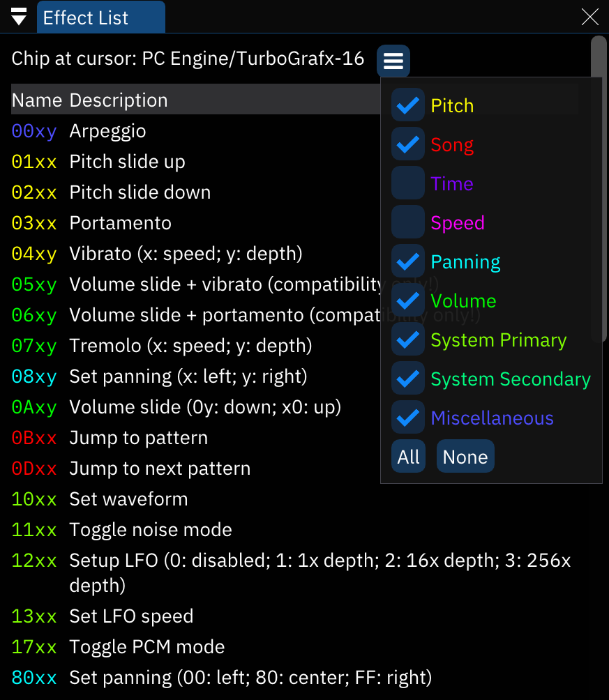609x700 pixels.
Task: Uncheck the Pitch effects filter
Action: click(x=407, y=105)
